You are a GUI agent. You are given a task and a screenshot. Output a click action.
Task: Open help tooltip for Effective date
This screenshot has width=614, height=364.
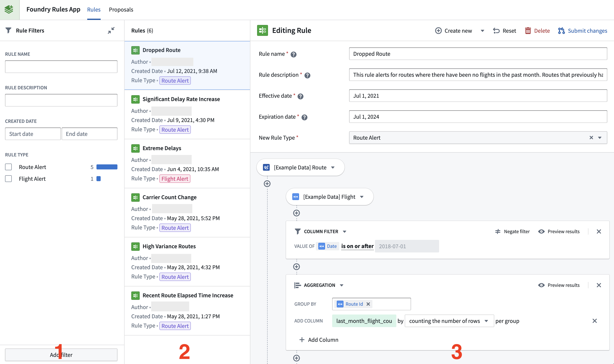(x=300, y=96)
